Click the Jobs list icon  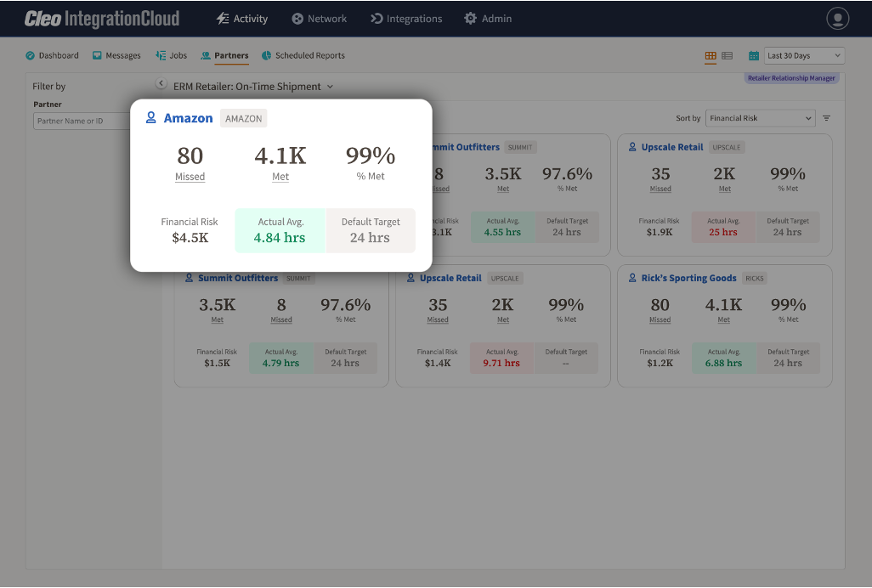pos(161,55)
